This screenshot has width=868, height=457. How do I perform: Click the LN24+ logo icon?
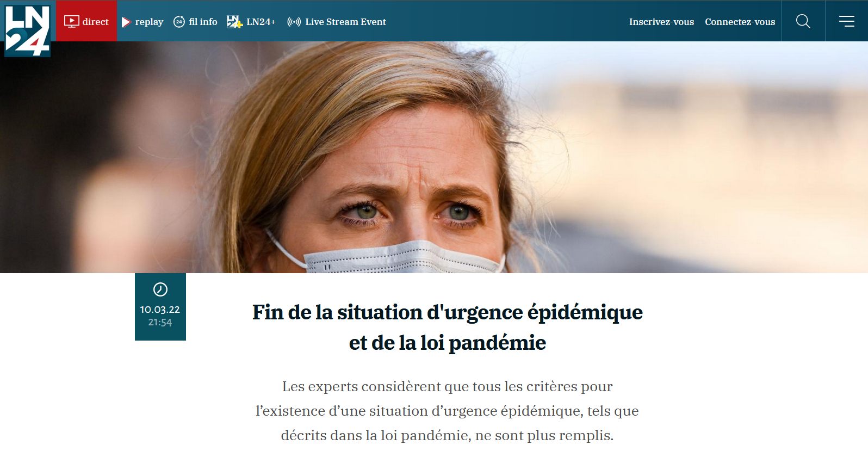pos(234,22)
